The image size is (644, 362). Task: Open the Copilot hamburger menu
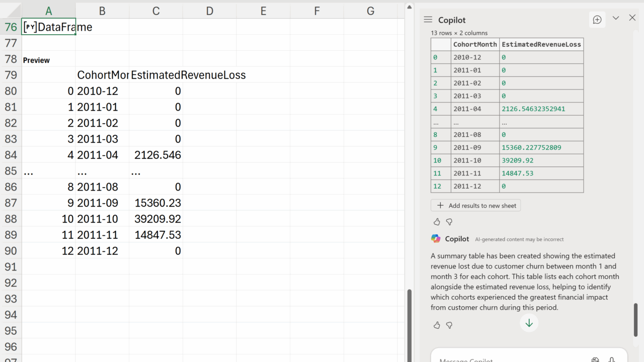[428, 20]
